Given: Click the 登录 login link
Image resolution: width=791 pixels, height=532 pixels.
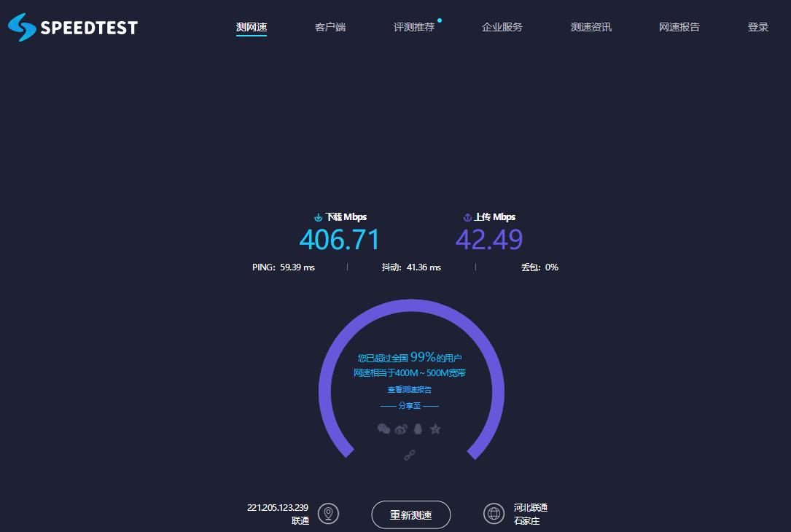Looking at the screenshot, I should point(757,27).
